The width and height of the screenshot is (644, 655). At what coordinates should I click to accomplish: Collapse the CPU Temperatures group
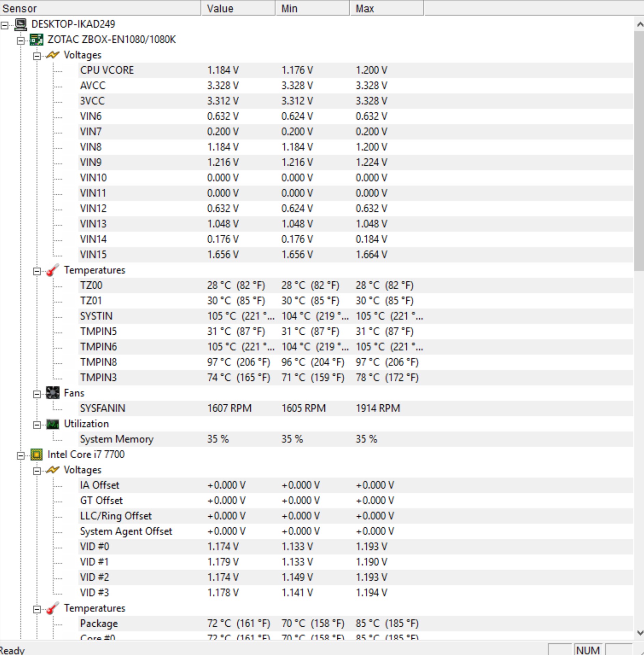pyautogui.click(x=37, y=609)
